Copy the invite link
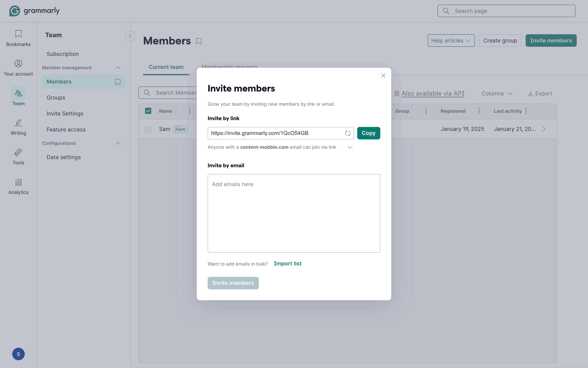 (x=369, y=133)
